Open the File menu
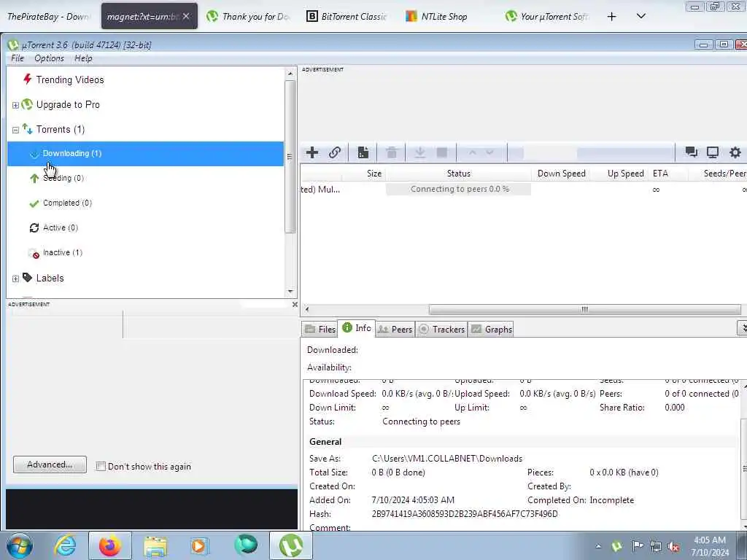 (x=18, y=58)
